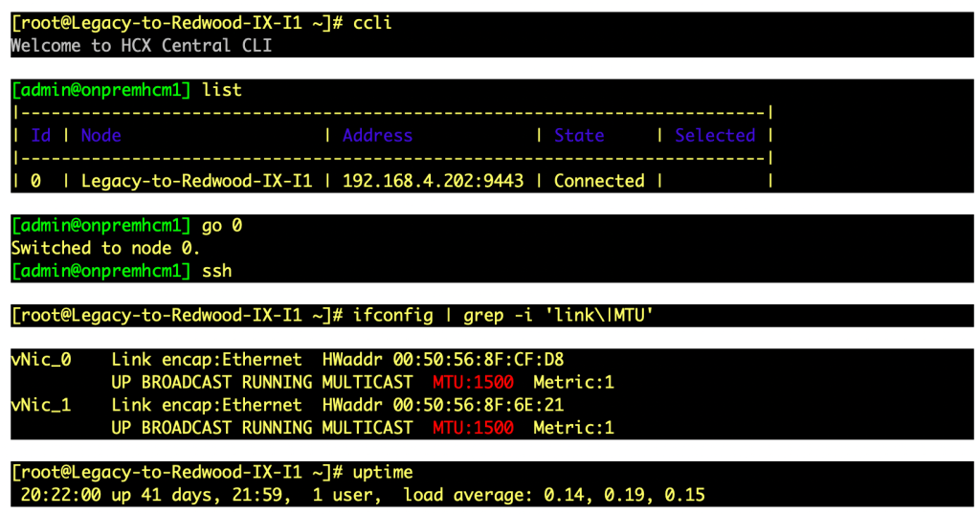The width and height of the screenshot is (980, 514).
Task: Click the address 192.168.4.202:9443
Action: (x=433, y=180)
